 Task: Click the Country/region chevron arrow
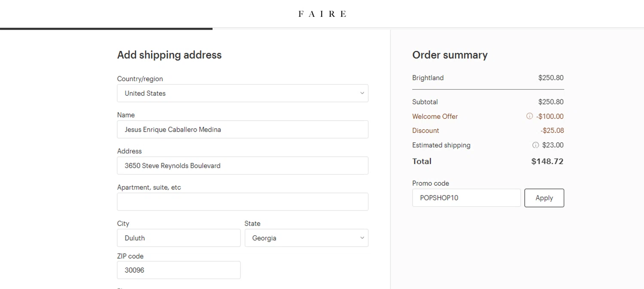click(362, 93)
